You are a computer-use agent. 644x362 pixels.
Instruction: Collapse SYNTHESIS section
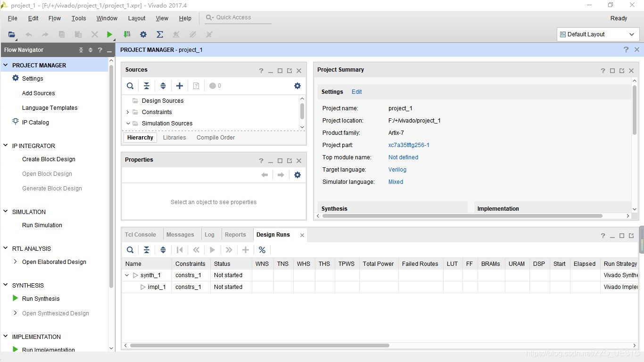[6, 286]
